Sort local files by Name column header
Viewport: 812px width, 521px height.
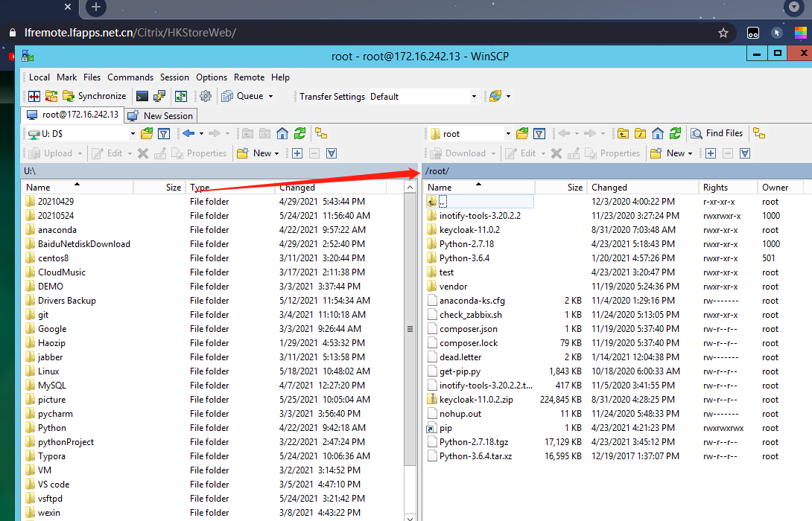pos(77,188)
